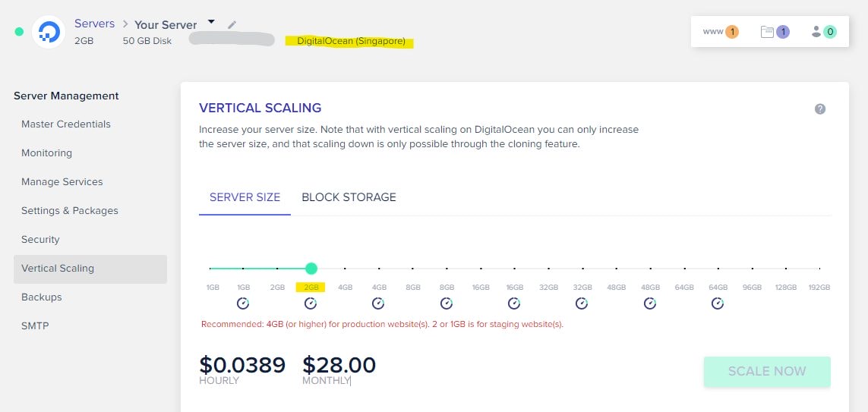Open the projects folder counter icon
Screen dimensions: 868x412
(x=775, y=32)
